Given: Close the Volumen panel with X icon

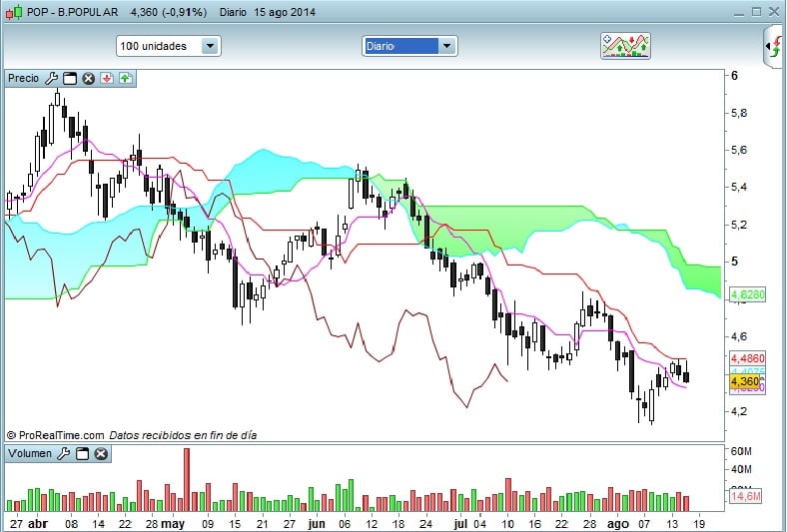Looking at the screenshot, I should (101, 454).
